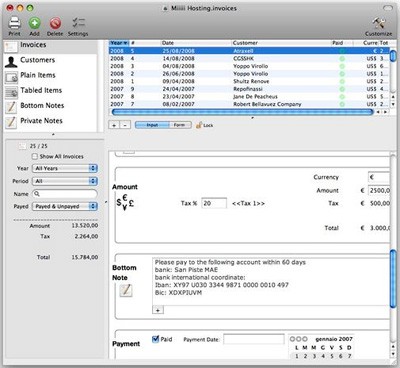Image resolution: width=400 pixels, height=368 pixels.
Task: Switch to the Input view segment
Action: (152, 125)
